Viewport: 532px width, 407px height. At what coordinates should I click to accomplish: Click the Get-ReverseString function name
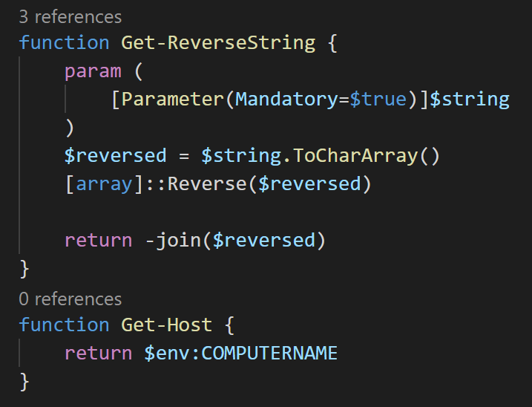218,43
